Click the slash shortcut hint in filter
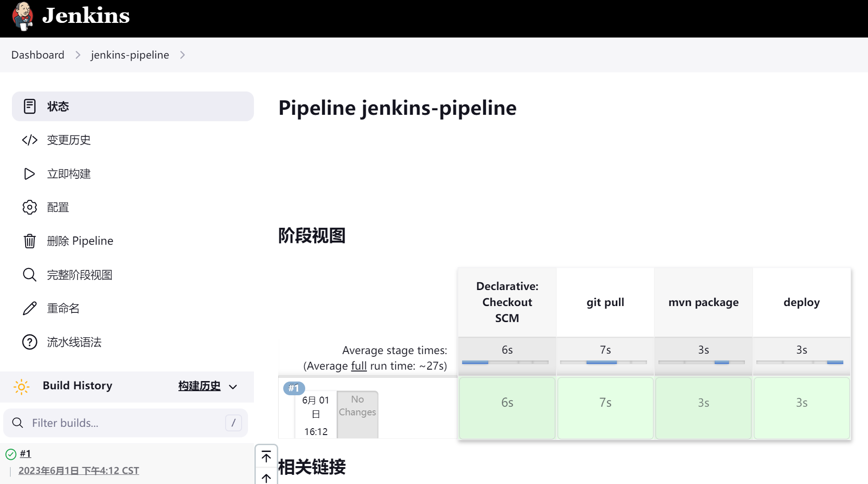This screenshot has width=868, height=484. pos(233,423)
